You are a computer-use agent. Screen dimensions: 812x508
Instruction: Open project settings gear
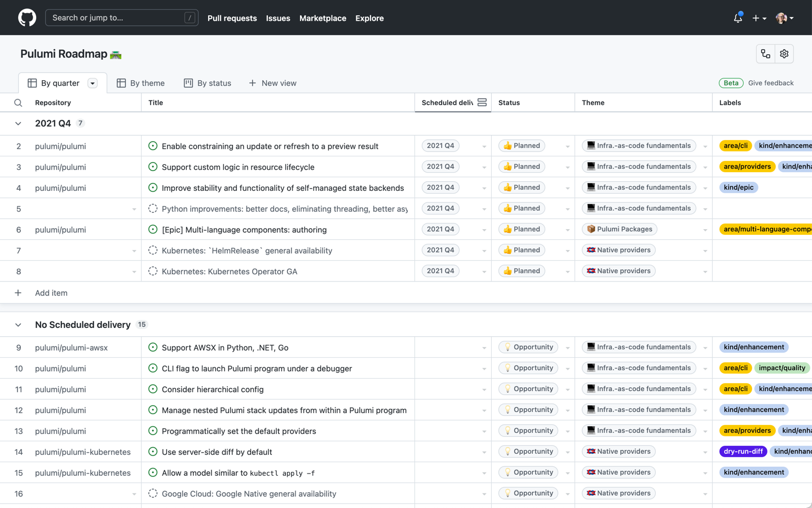click(x=784, y=54)
